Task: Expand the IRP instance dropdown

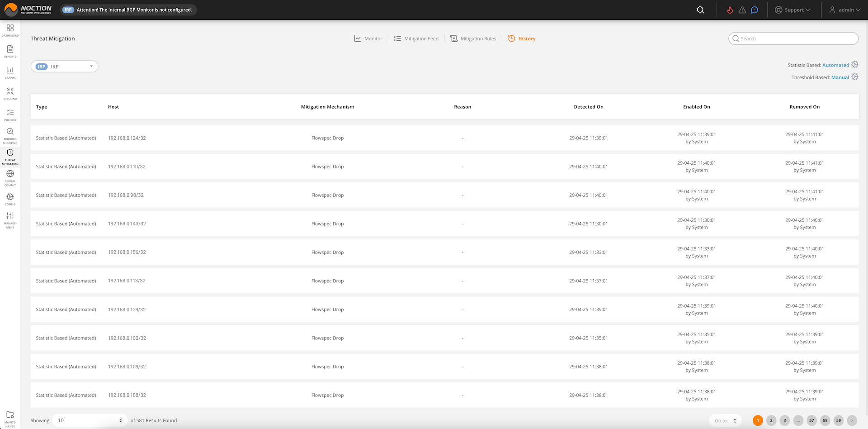Action: 65,67
